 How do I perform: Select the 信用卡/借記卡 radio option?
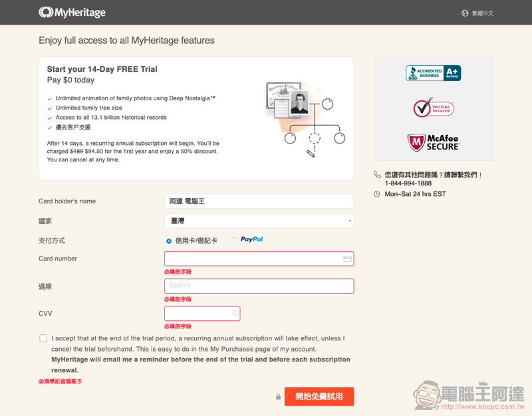169,241
